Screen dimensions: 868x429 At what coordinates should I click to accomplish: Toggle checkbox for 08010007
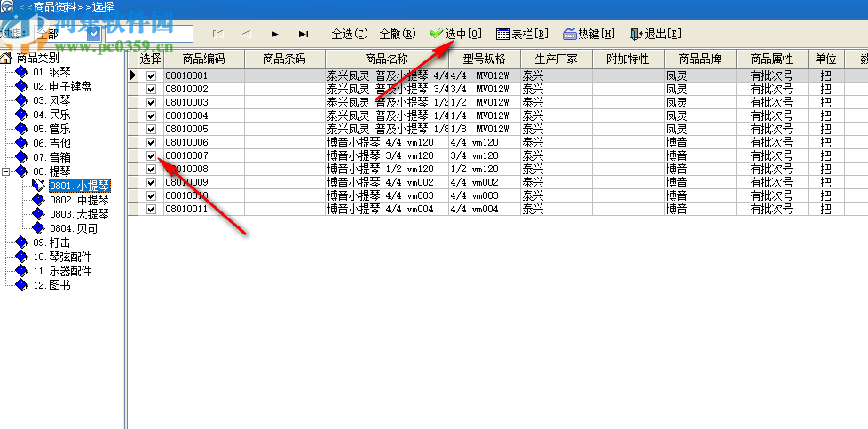tap(151, 155)
